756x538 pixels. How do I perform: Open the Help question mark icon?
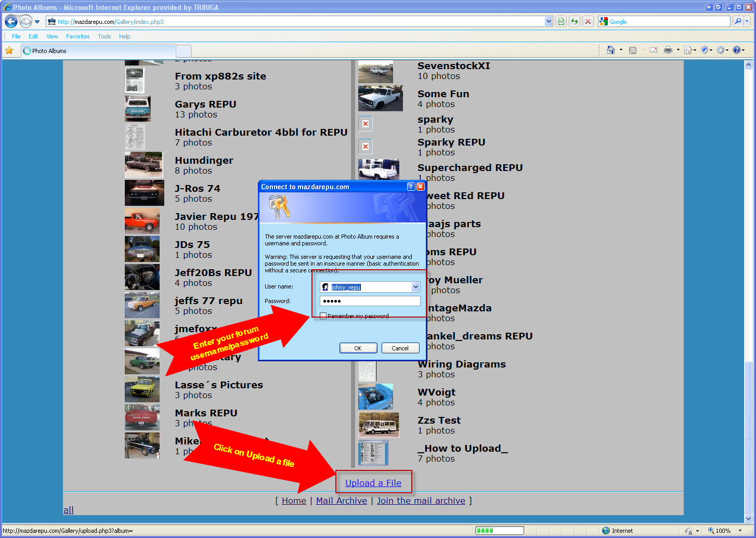pos(738,50)
